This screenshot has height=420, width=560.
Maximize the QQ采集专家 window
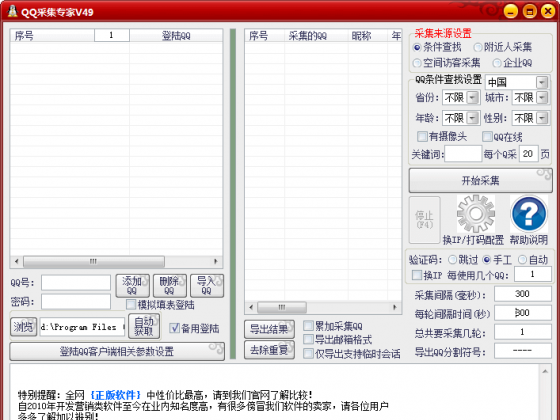(x=530, y=11)
